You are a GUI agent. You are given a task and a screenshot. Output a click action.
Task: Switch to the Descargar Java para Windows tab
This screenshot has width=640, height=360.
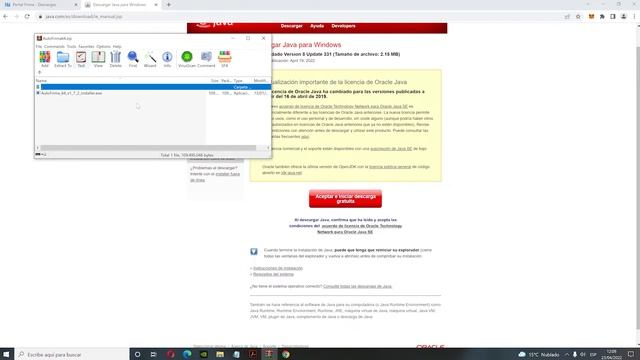[121, 5]
